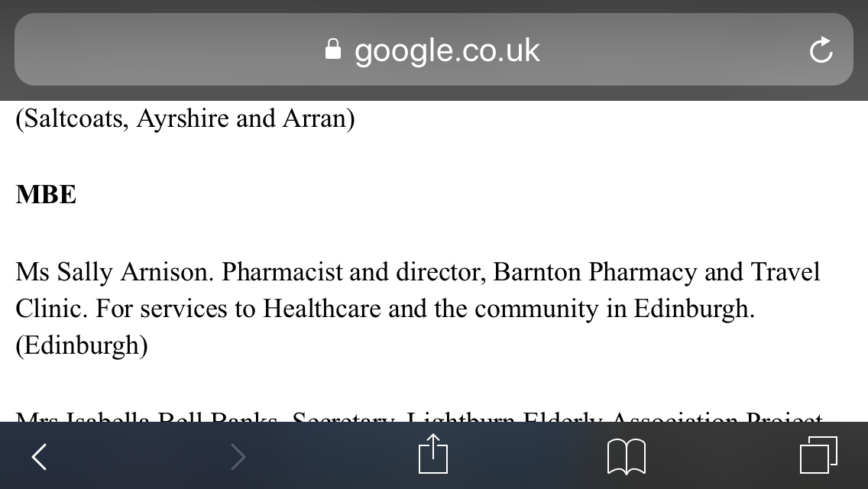Tap the word Clinic starting second line
This screenshot has width=868, height=489.
coord(51,309)
